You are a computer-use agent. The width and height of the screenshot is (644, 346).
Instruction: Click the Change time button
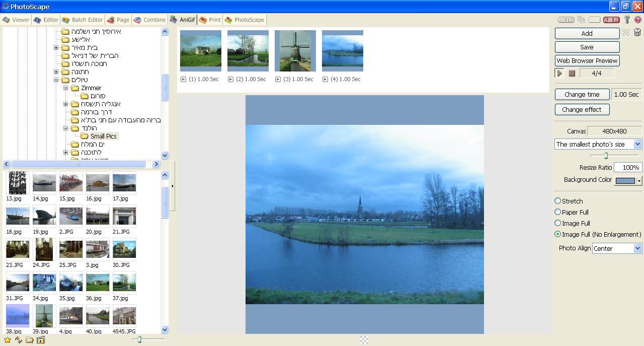click(582, 94)
